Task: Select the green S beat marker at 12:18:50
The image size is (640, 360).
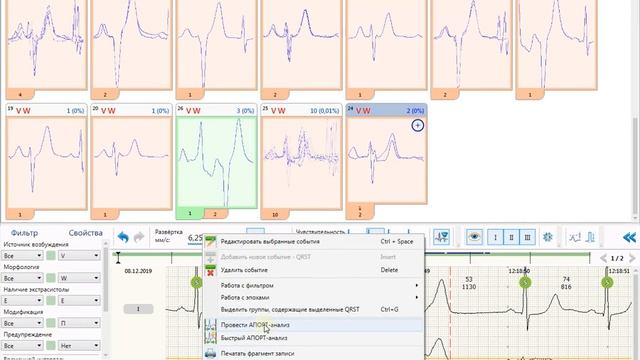Action: (x=525, y=282)
